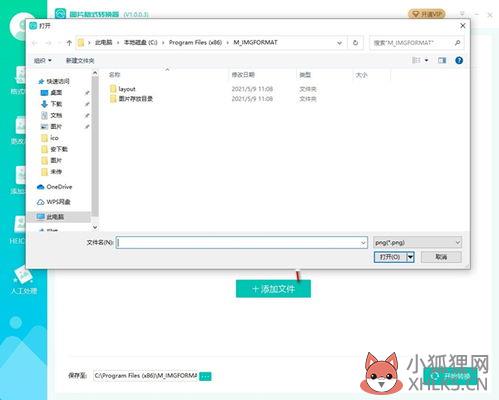Click the browse save path button
This screenshot has height=400, width=499.
point(205,376)
